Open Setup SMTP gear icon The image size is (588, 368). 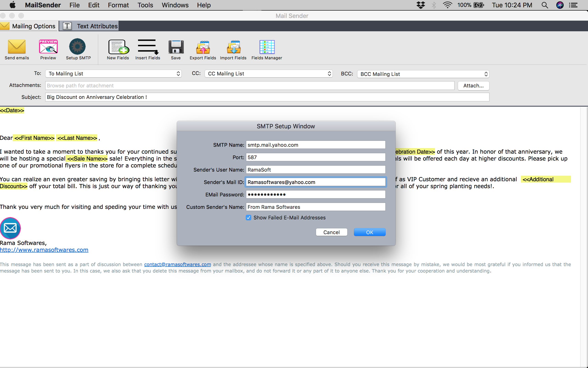[x=77, y=46]
